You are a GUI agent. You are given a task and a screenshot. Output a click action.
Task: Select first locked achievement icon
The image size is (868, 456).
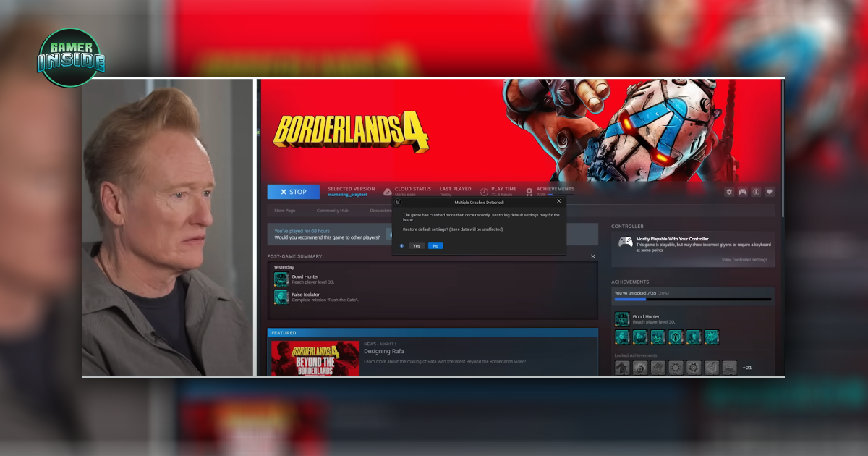(622, 368)
